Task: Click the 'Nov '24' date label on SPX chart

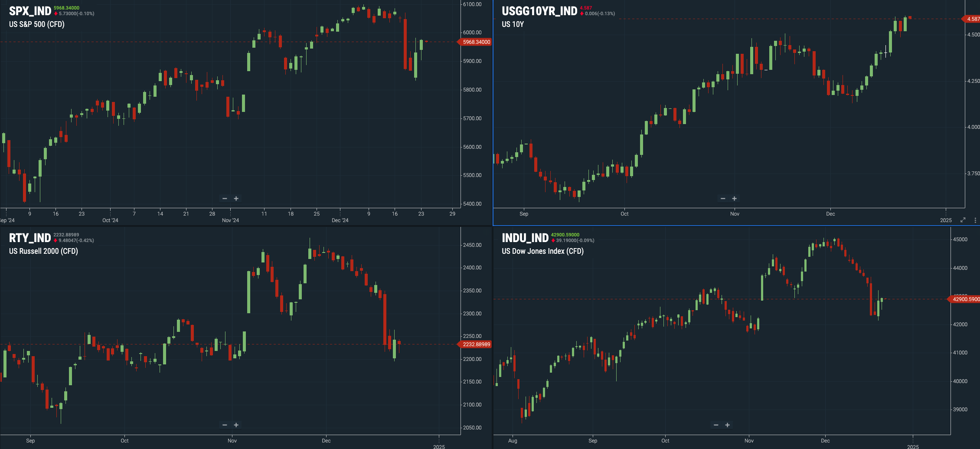Action: [x=230, y=220]
